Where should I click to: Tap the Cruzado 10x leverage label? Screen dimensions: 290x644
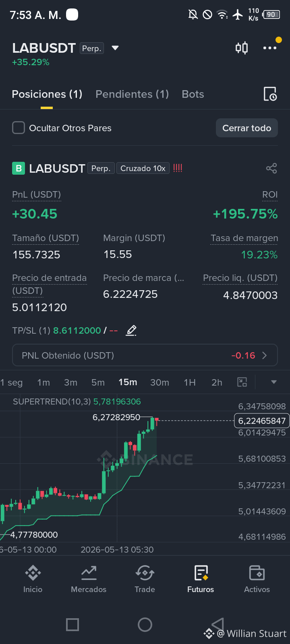click(143, 168)
